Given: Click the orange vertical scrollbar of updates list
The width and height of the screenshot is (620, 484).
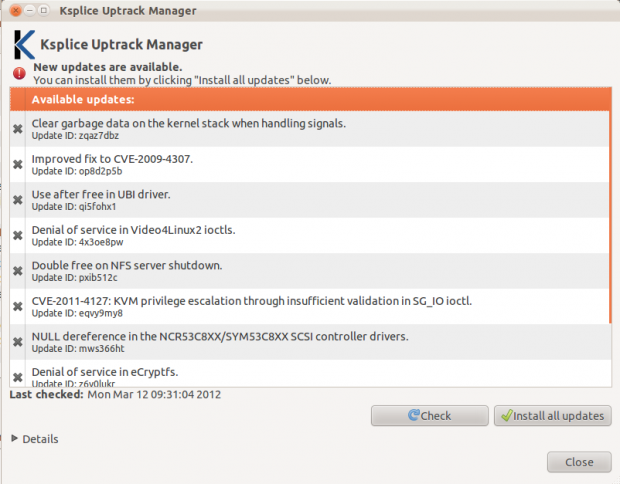Looking at the screenshot, I should pyautogui.click(x=610, y=217).
